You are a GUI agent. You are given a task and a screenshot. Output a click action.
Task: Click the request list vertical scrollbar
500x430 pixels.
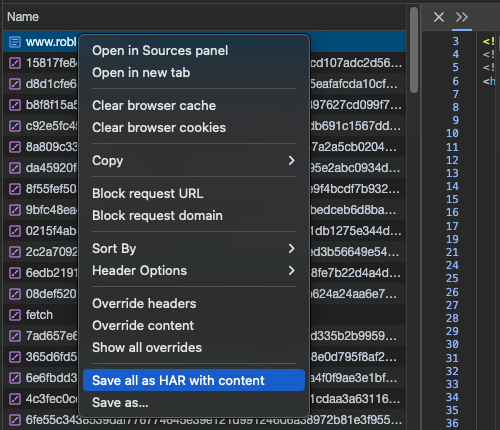414,50
